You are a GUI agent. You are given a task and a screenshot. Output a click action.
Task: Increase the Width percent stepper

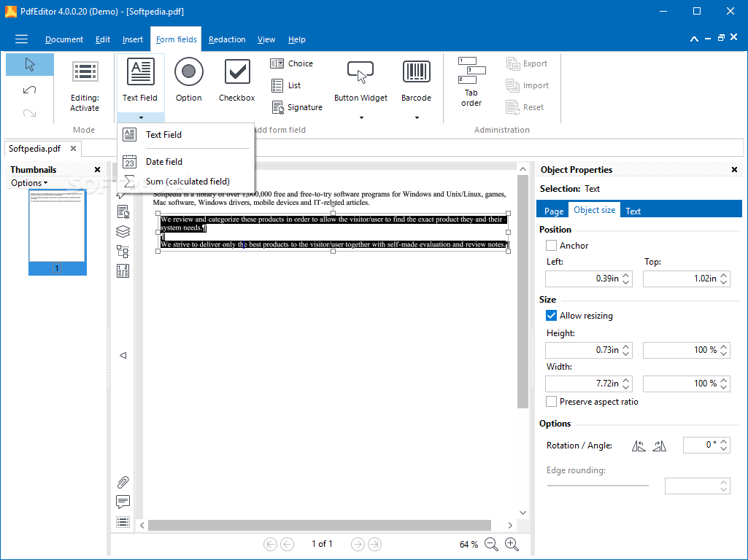[x=724, y=380]
